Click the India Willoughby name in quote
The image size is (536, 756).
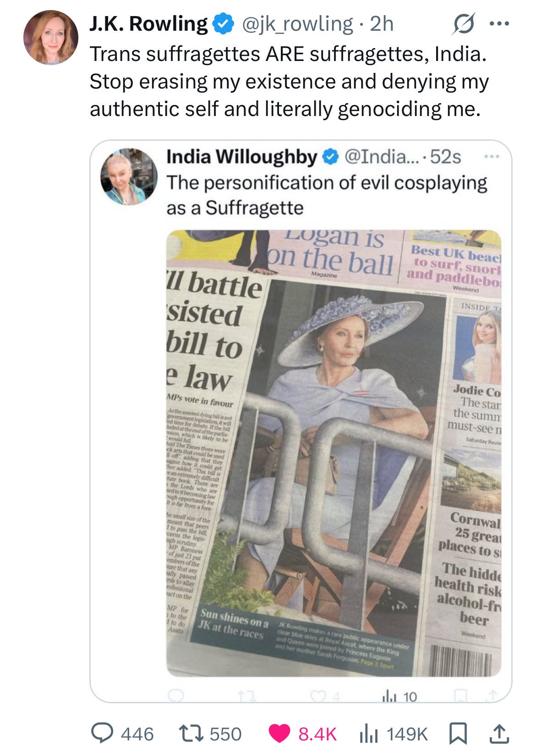tap(241, 157)
